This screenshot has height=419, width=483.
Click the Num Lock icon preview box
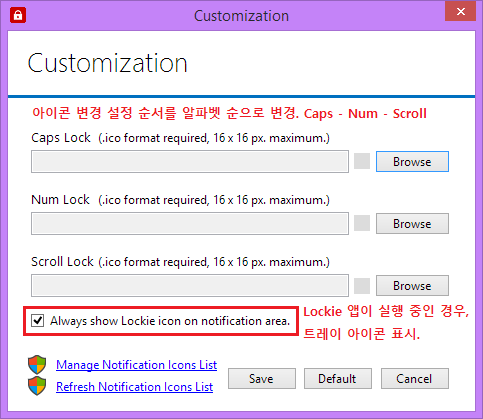pos(362,223)
